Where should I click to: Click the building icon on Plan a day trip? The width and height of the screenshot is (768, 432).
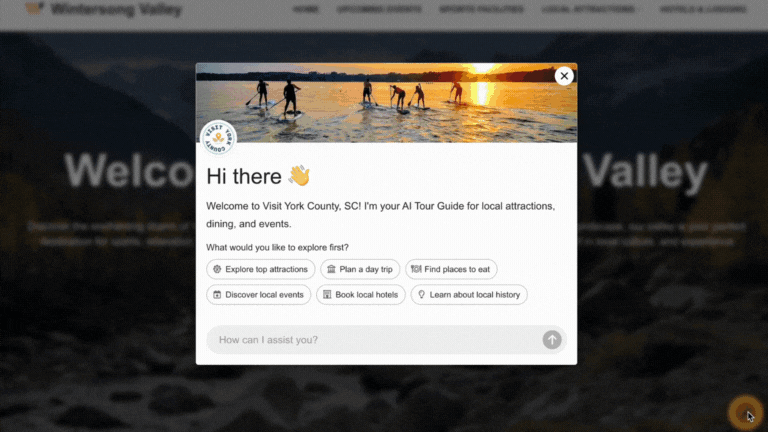tap(331, 269)
